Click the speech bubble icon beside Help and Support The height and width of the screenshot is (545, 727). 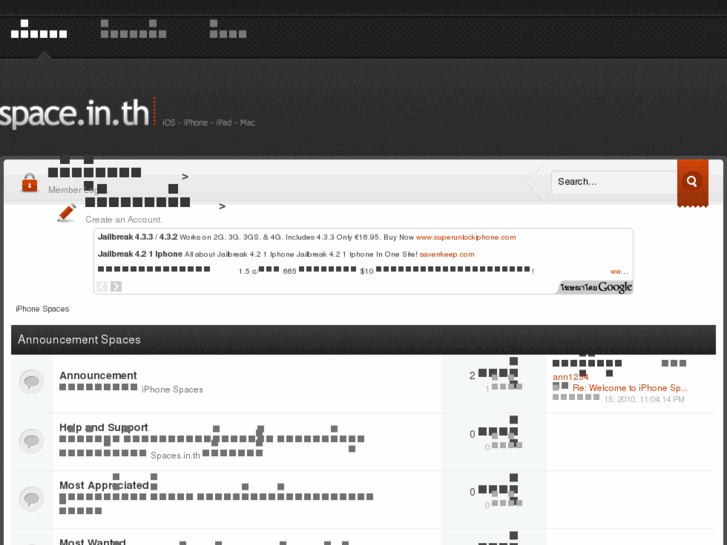tap(32, 441)
